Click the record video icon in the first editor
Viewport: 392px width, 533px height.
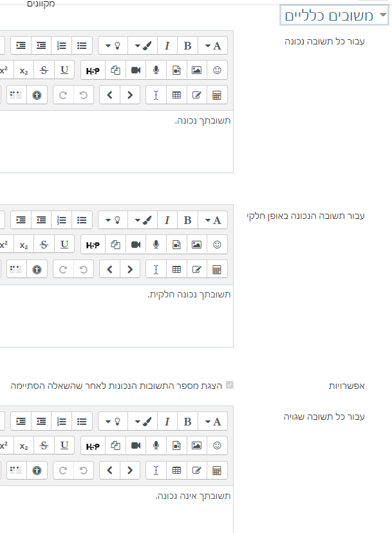point(136,71)
